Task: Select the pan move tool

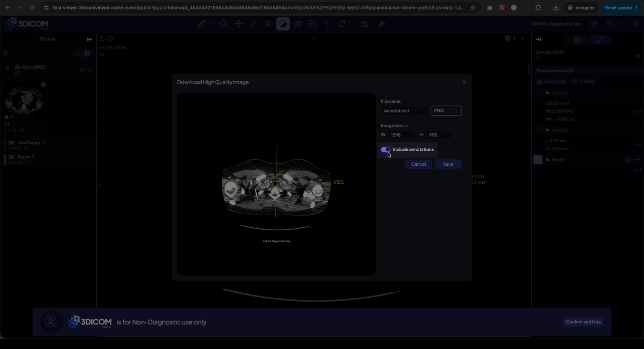Action: point(239,24)
